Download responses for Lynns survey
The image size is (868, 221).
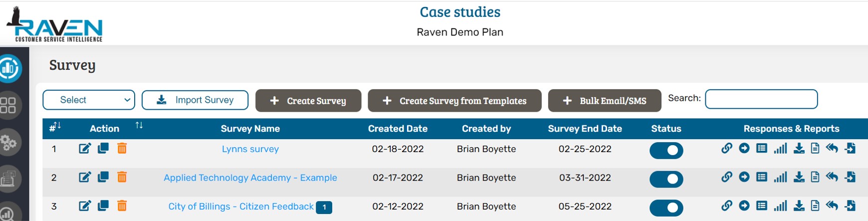click(799, 148)
